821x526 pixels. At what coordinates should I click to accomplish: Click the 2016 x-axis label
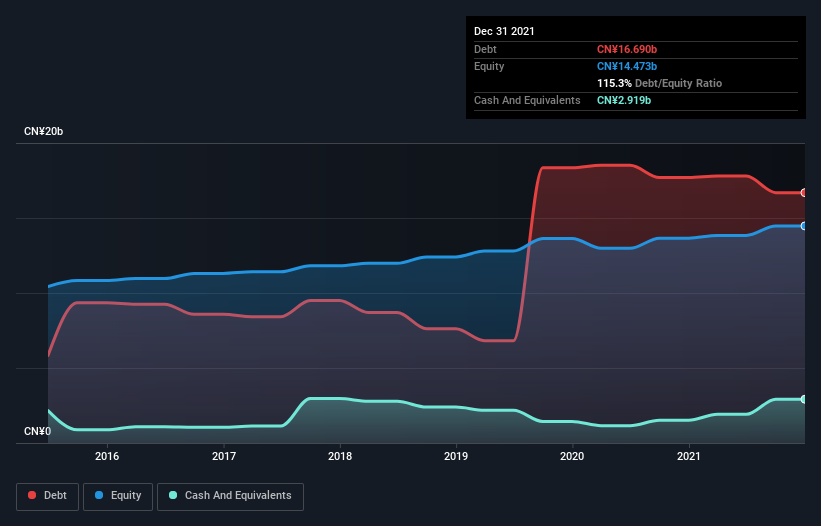point(107,456)
